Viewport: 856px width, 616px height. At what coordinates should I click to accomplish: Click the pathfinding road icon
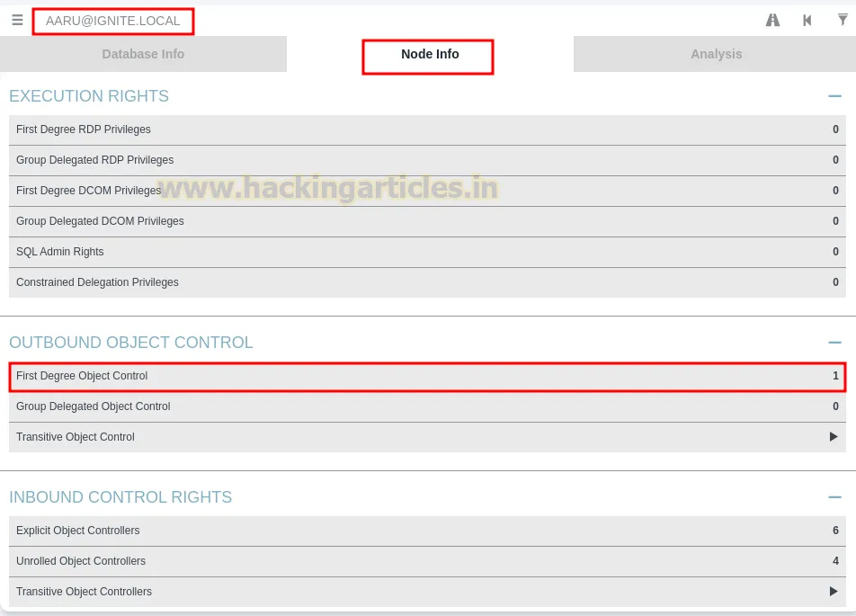pos(772,20)
